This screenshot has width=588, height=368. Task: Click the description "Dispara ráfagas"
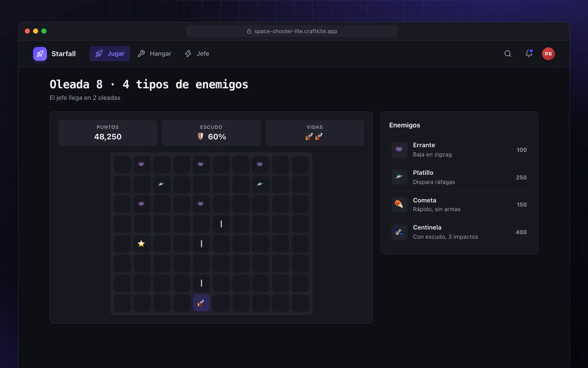click(x=434, y=182)
